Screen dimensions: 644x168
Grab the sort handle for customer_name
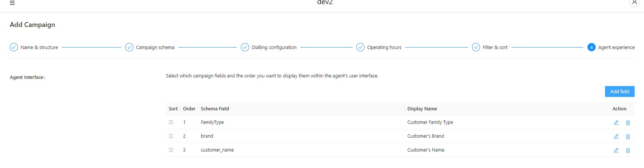coord(171,150)
